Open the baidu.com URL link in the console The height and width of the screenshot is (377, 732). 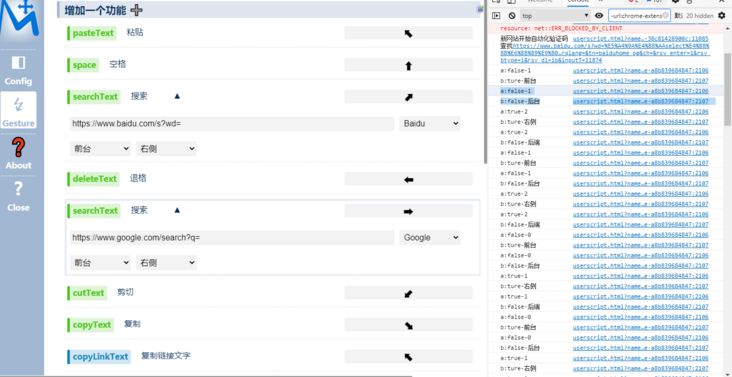(606, 53)
